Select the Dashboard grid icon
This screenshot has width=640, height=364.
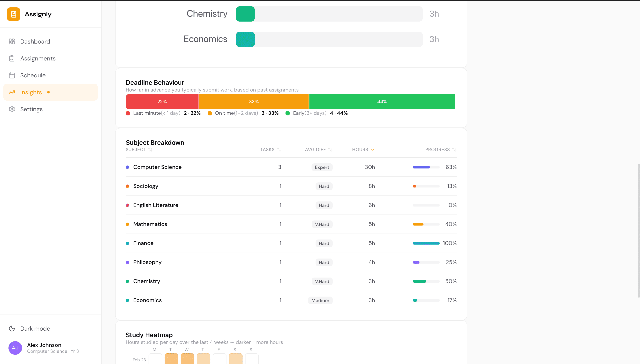click(12, 41)
